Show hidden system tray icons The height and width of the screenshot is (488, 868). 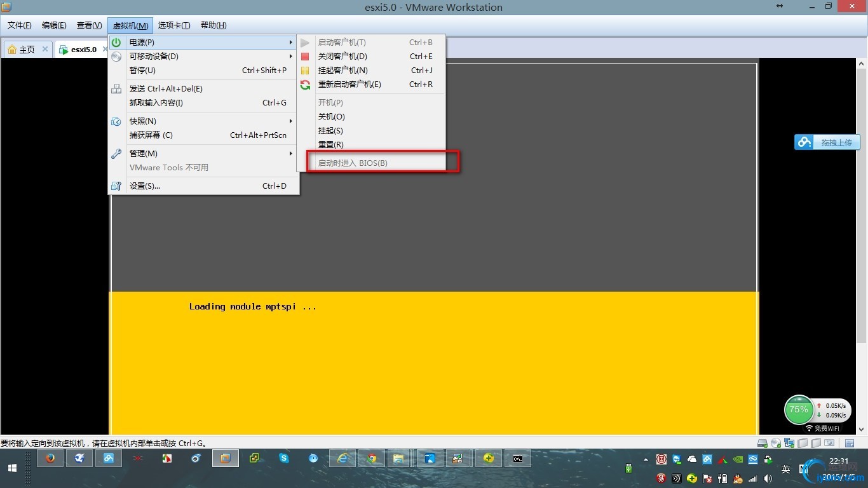coord(646,459)
